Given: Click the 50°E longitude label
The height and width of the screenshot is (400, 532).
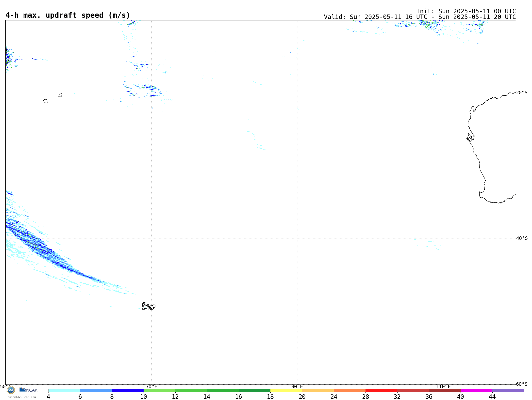Looking at the screenshot, I should [6, 387].
